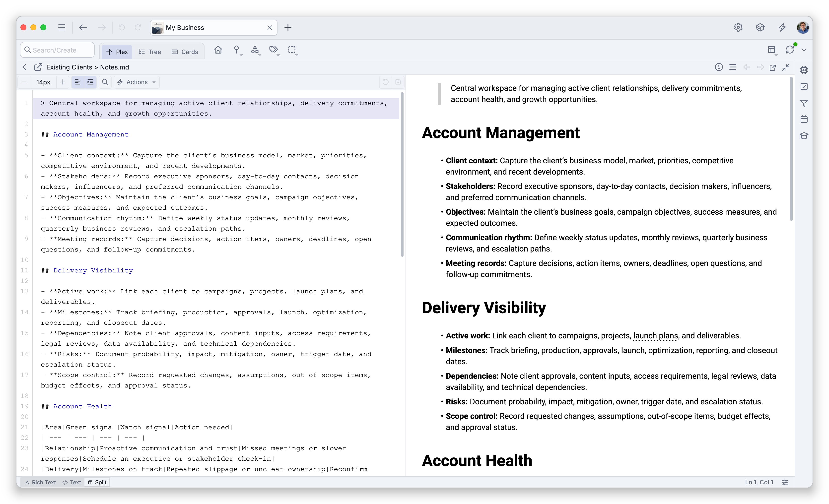Image resolution: width=829 pixels, height=504 pixels.
Task: Open the checkbox tasks icon in the right sidebar
Action: tap(804, 87)
